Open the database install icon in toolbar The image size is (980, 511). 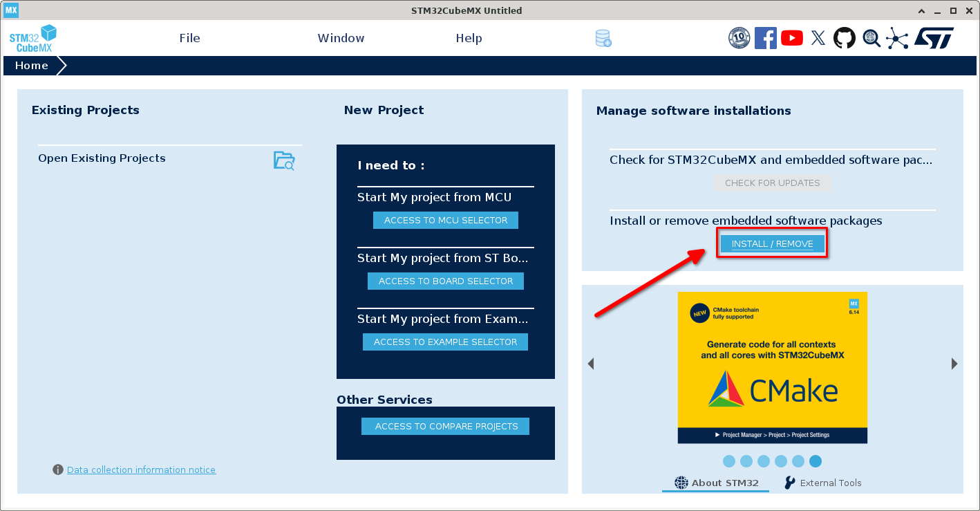(603, 39)
